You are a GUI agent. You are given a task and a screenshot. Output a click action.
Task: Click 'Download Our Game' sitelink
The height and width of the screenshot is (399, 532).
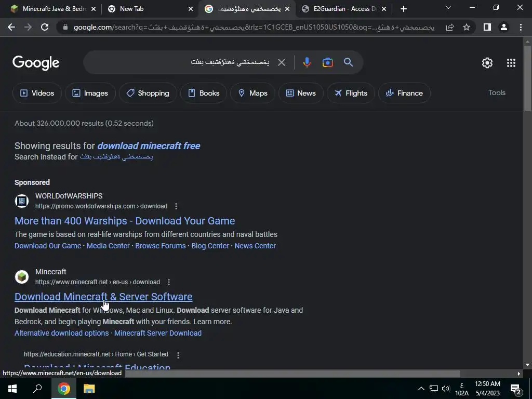tap(48, 246)
